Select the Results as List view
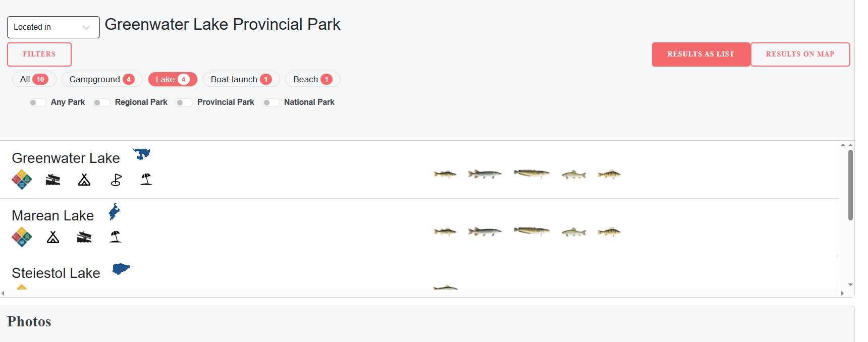The height and width of the screenshot is (342, 868). tap(701, 54)
